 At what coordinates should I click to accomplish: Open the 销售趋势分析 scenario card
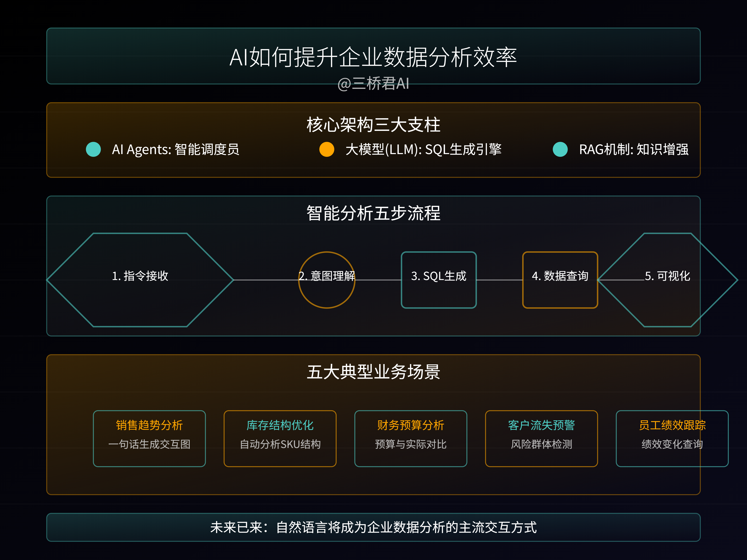(x=149, y=439)
